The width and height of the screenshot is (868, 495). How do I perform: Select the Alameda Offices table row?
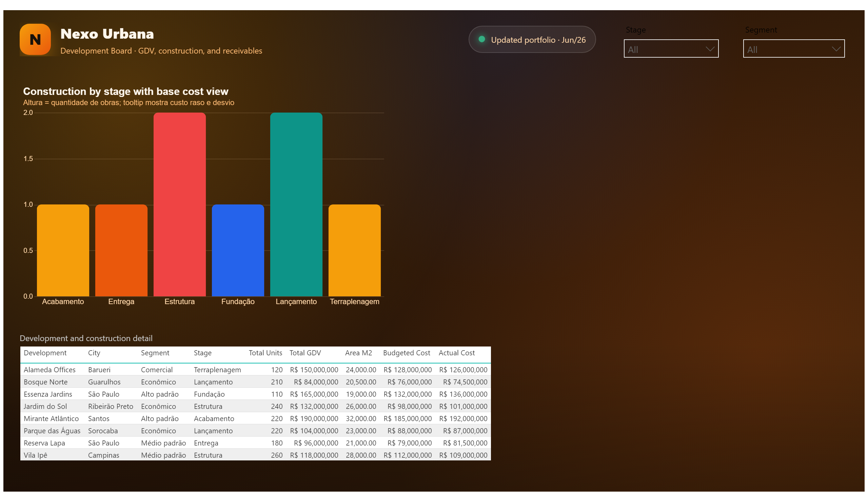point(255,370)
